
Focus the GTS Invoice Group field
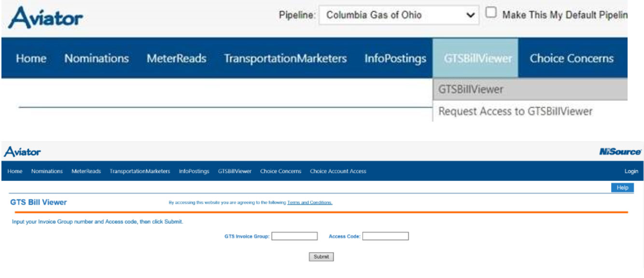[x=294, y=236]
